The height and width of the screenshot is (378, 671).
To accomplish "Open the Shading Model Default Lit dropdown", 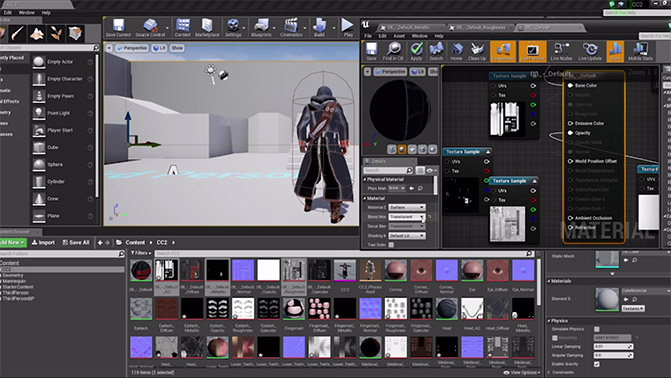I will [x=407, y=235].
